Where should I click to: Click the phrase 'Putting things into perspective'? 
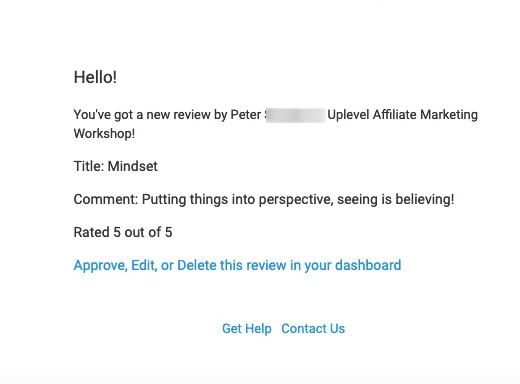click(237, 200)
